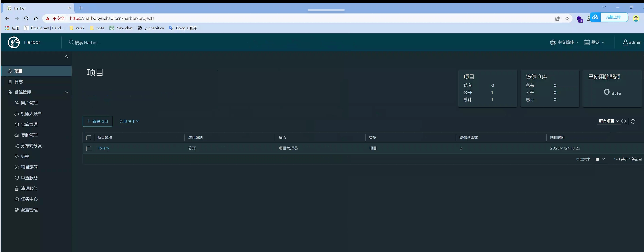Collapse the sidebar with double-chevron icon
The height and width of the screenshot is (252, 644).
(x=67, y=57)
